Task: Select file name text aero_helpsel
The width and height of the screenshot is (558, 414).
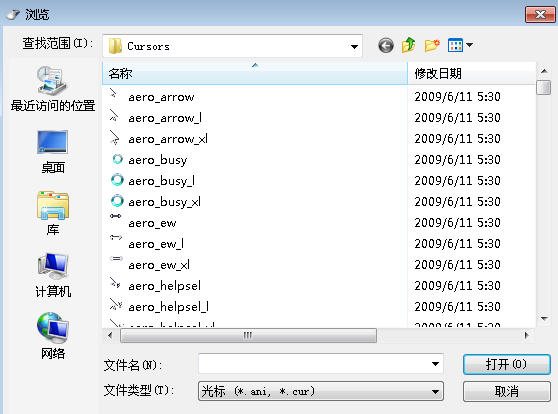Action: tap(164, 286)
